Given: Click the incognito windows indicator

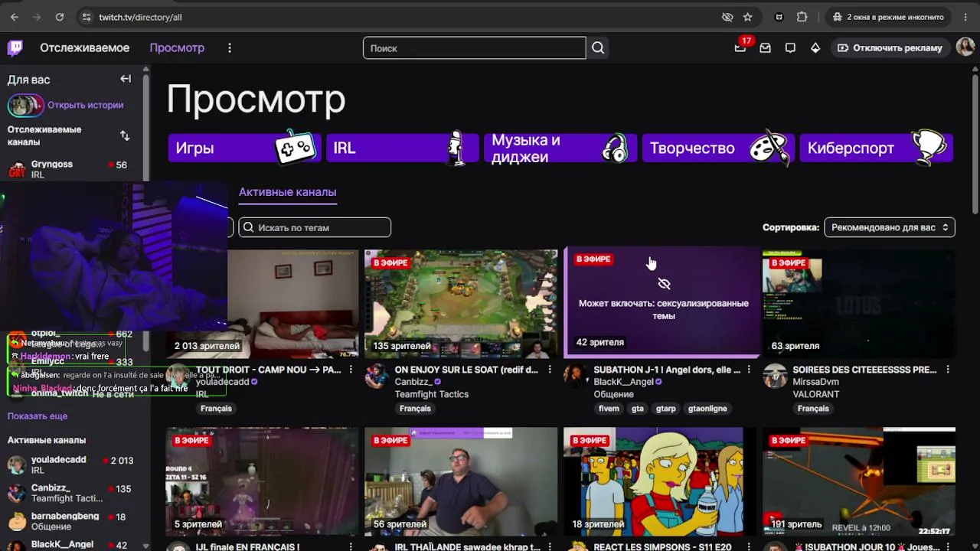Looking at the screenshot, I should pos(888,17).
